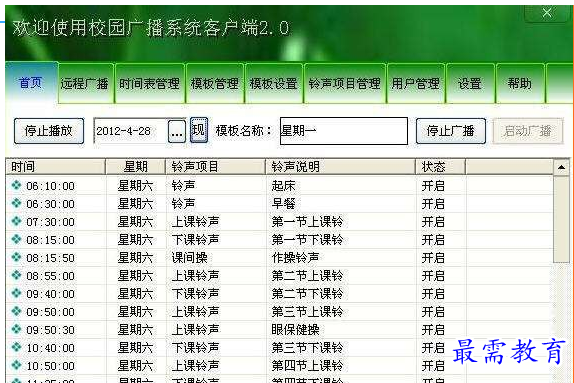
Task: Click the 铃声项目 column header
Action: click(x=215, y=167)
